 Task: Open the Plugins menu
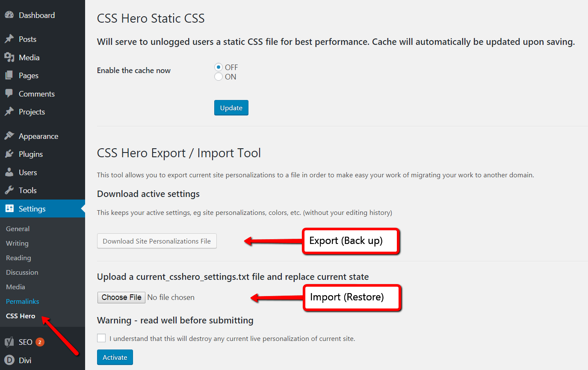(31, 154)
